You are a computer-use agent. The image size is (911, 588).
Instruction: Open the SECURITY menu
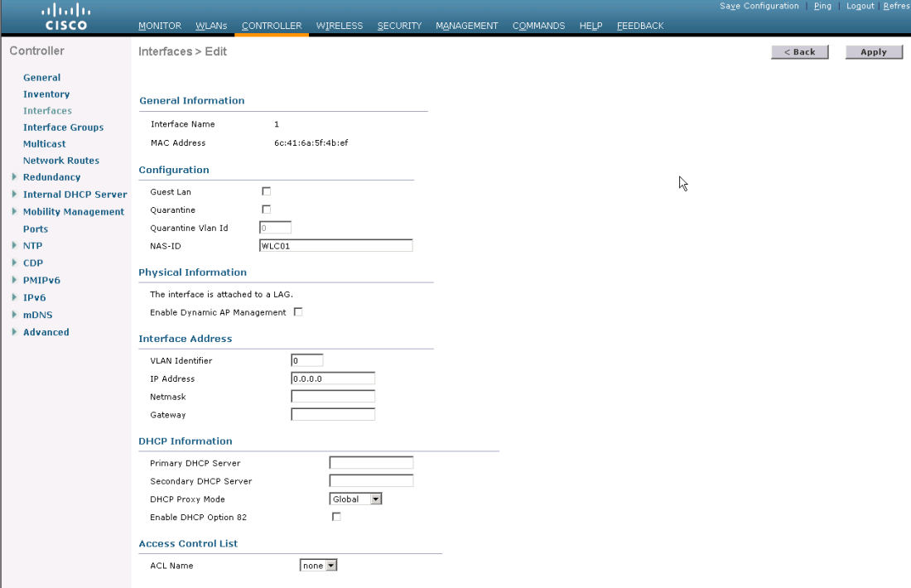tap(399, 26)
